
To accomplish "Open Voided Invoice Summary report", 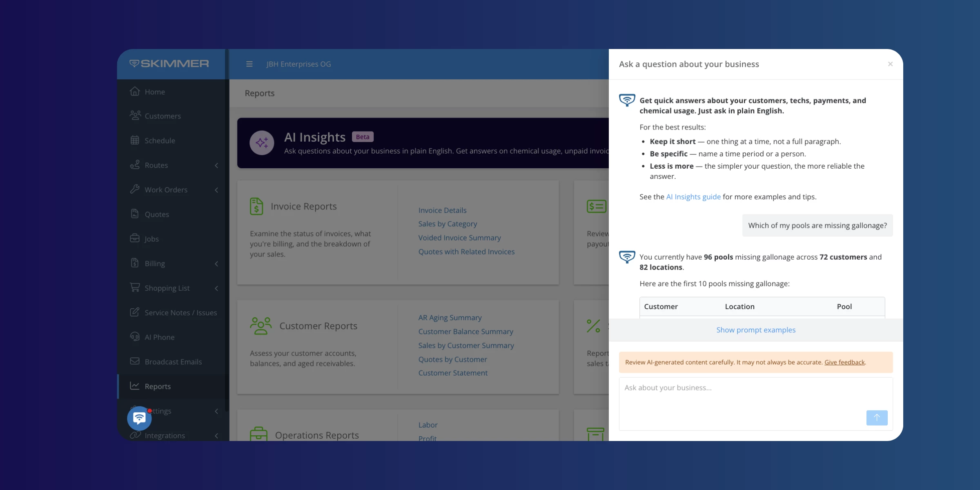I will point(459,238).
